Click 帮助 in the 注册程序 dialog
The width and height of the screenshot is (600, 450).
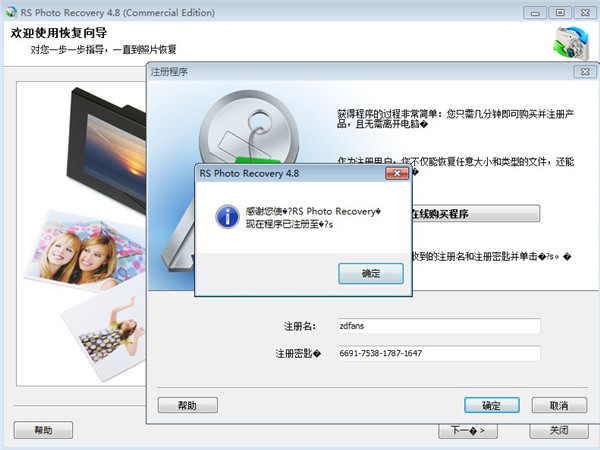188,405
